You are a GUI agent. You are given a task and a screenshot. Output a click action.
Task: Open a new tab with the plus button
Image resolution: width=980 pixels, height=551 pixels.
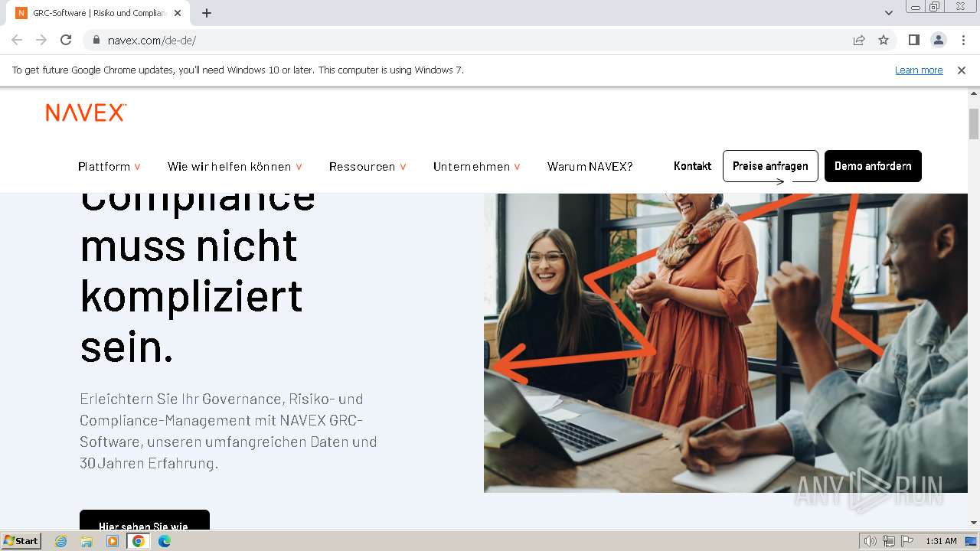click(x=207, y=13)
